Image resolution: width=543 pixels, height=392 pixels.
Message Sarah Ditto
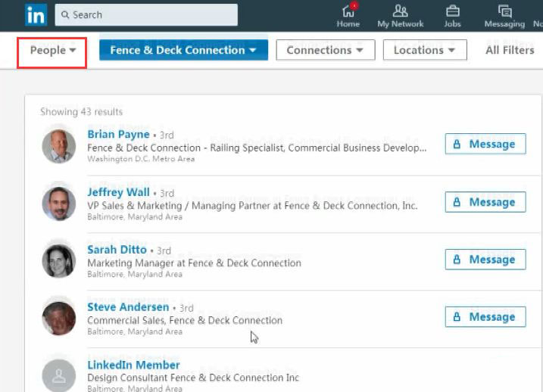pos(485,260)
